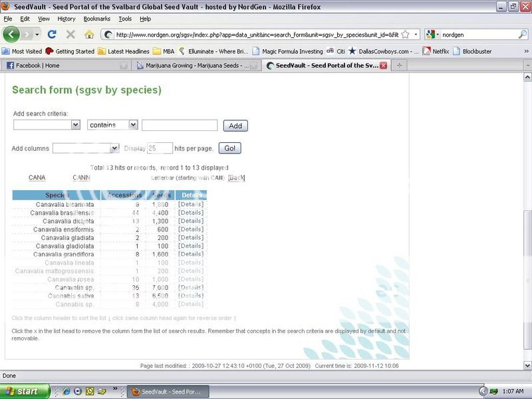Click the page scrollbar down arrow

coord(527,365)
